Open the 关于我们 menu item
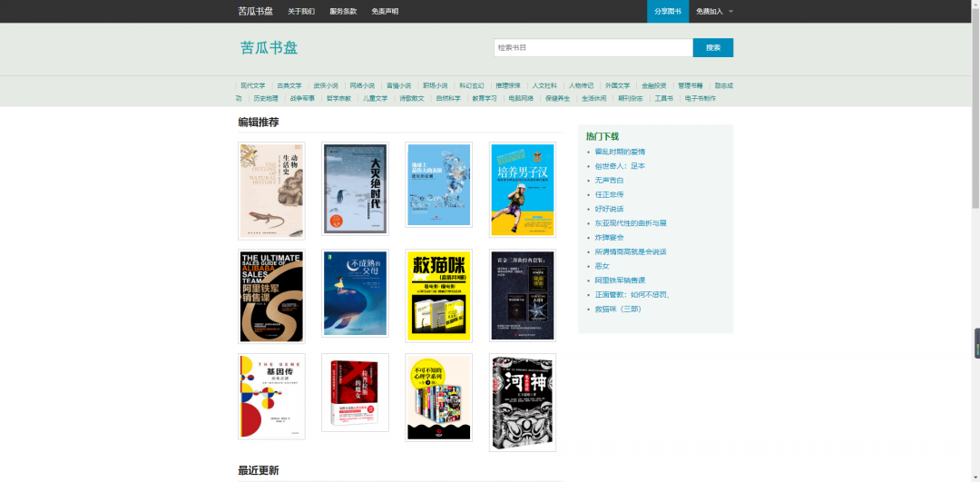This screenshot has width=980, height=482. tap(301, 11)
